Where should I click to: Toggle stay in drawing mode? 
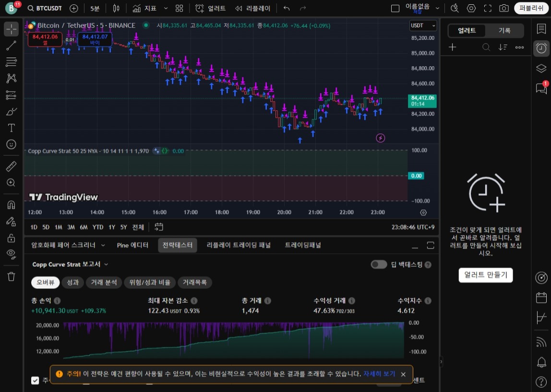click(x=11, y=221)
